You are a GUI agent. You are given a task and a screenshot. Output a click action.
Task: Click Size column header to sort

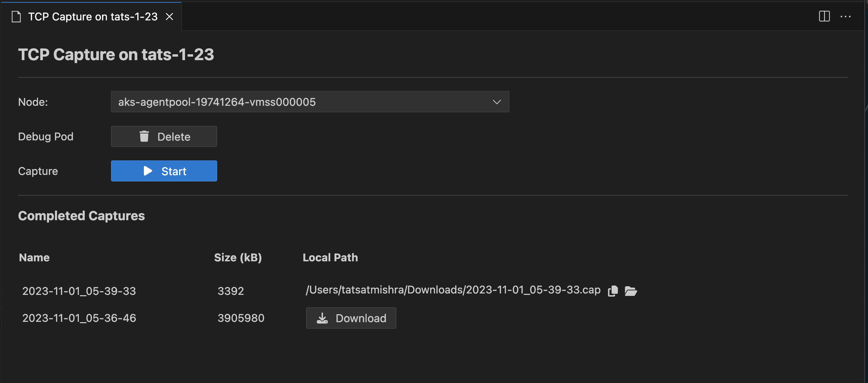pyautogui.click(x=238, y=257)
